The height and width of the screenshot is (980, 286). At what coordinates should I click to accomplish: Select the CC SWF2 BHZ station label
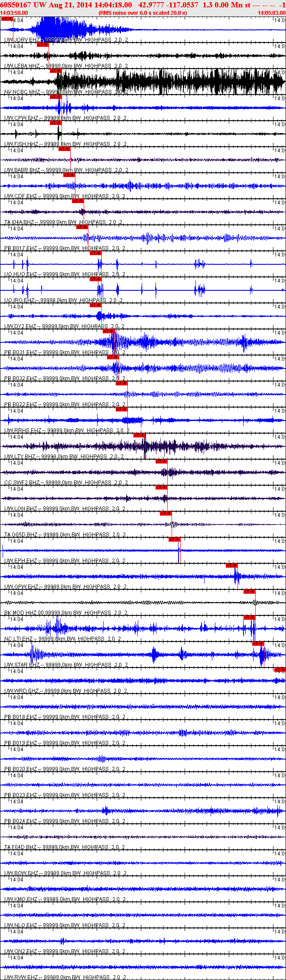[23, 483]
